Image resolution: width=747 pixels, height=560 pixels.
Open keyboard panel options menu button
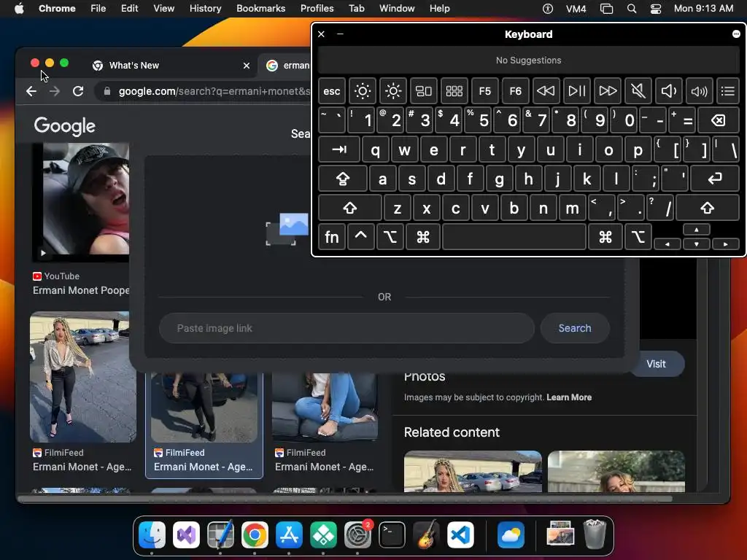[x=736, y=34]
